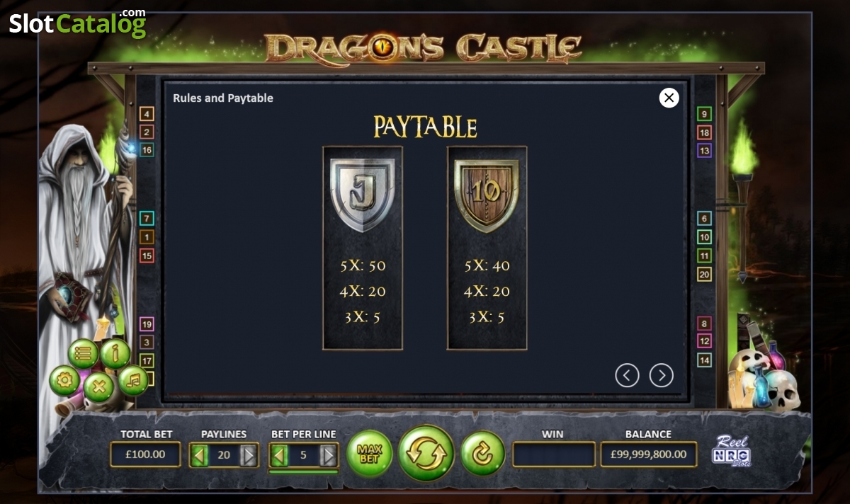Click the green bet per line slider bar
The width and height of the screenshot is (850, 504).
click(303, 471)
